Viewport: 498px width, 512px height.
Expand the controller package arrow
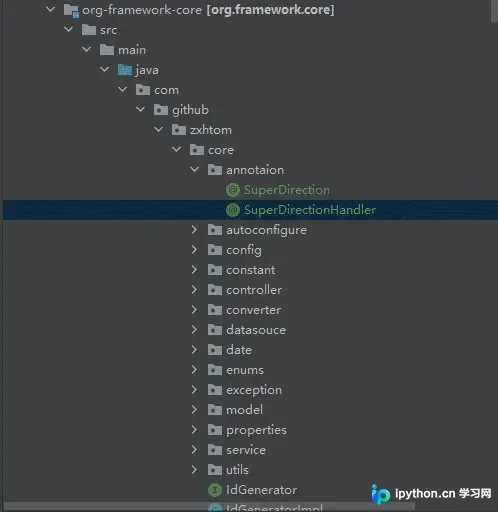click(195, 290)
